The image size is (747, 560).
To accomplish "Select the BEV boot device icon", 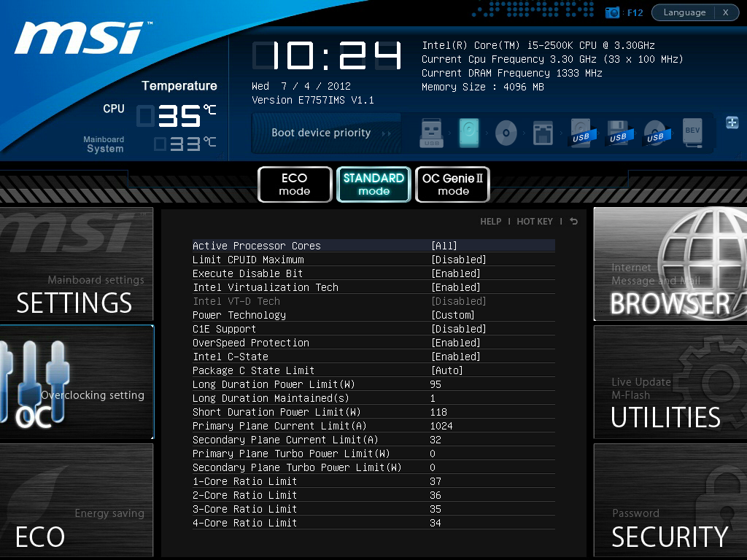I will [x=692, y=133].
